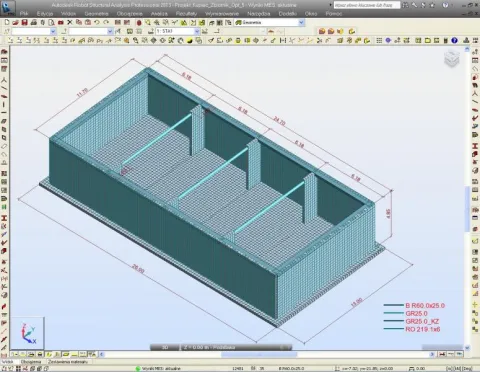Open the Geometria menu
The width and height of the screenshot is (480, 372).
pyautogui.click(x=96, y=14)
